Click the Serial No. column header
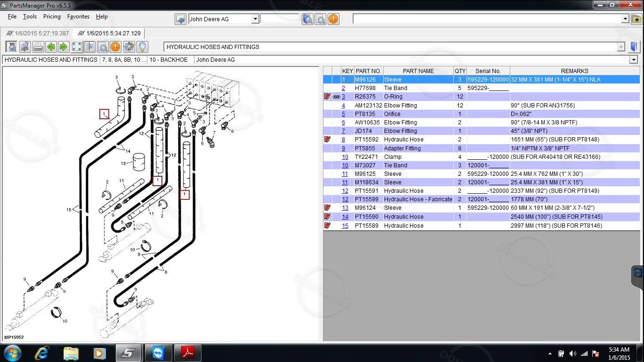 [x=488, y=71]
